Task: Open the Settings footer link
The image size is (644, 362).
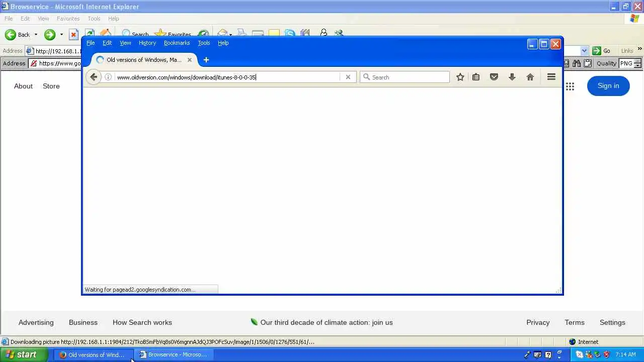Action: pyautogui.click(x=612, y=322)
